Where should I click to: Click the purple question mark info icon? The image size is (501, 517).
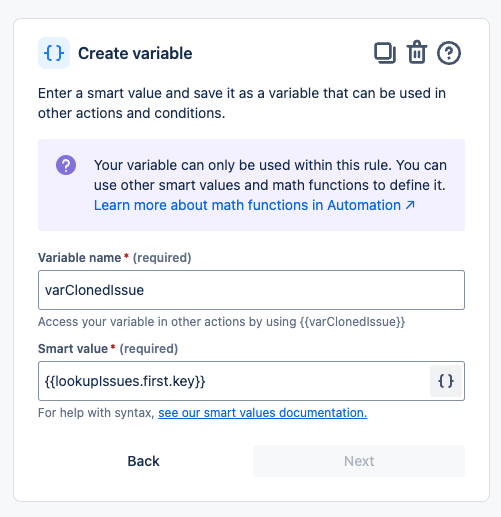click(x=66, y=165)
